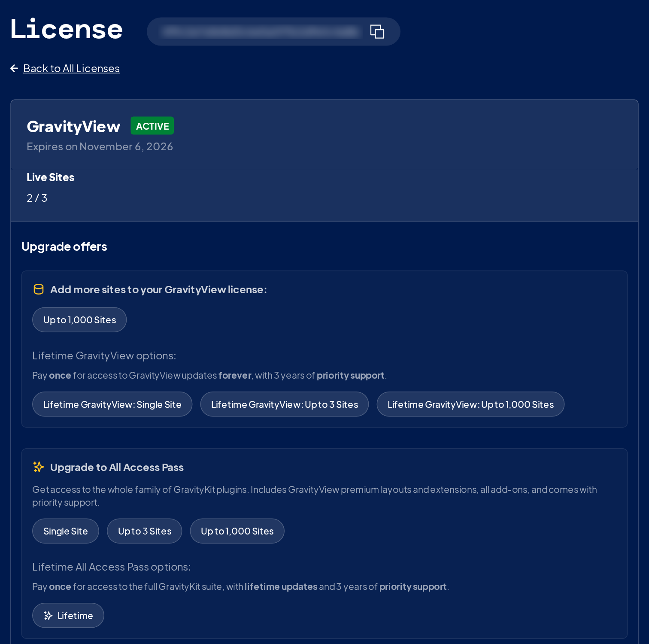The width and height of the screenshot is (649, 644).
Task: Click the sparkle icon inside the Lifetime button
Action: coord(49,616)
